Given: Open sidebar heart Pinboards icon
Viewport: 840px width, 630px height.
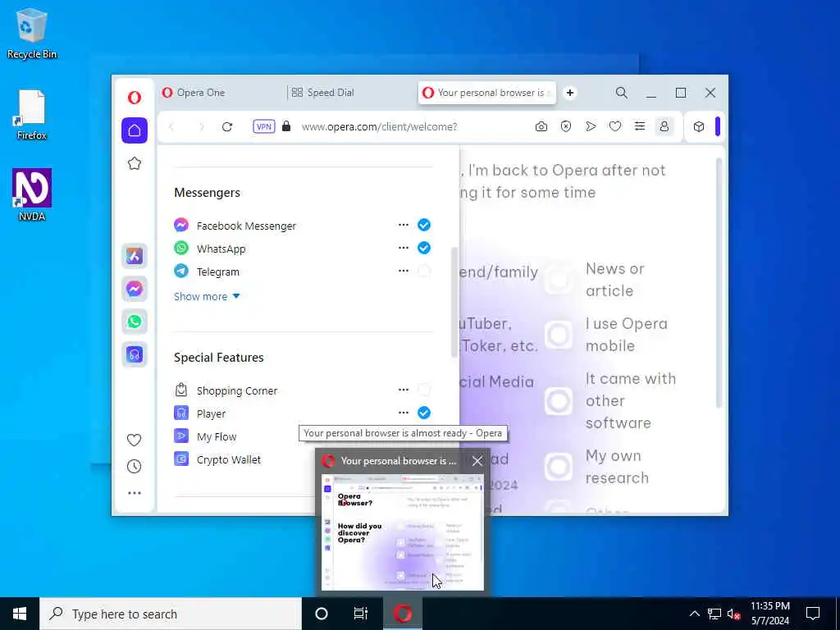Looking at the screenshot, I should point(135,440).
